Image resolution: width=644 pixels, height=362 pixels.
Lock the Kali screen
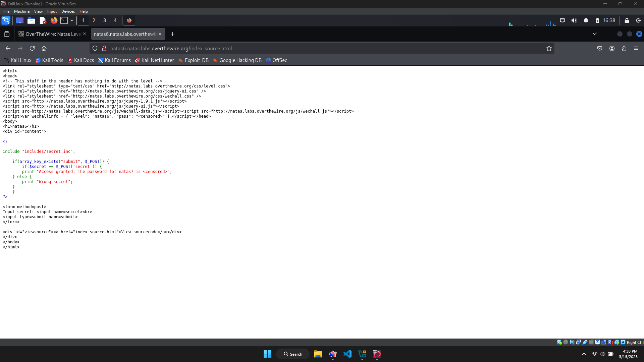point(627,20)
